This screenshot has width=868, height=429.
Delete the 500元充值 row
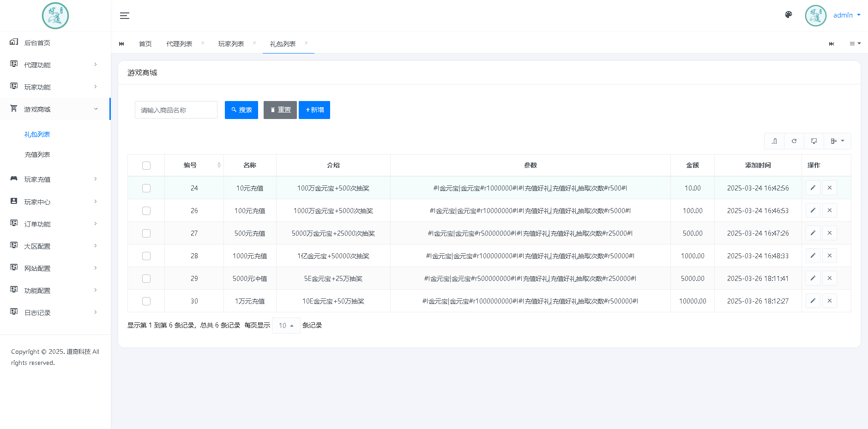(x=830, y=233)
